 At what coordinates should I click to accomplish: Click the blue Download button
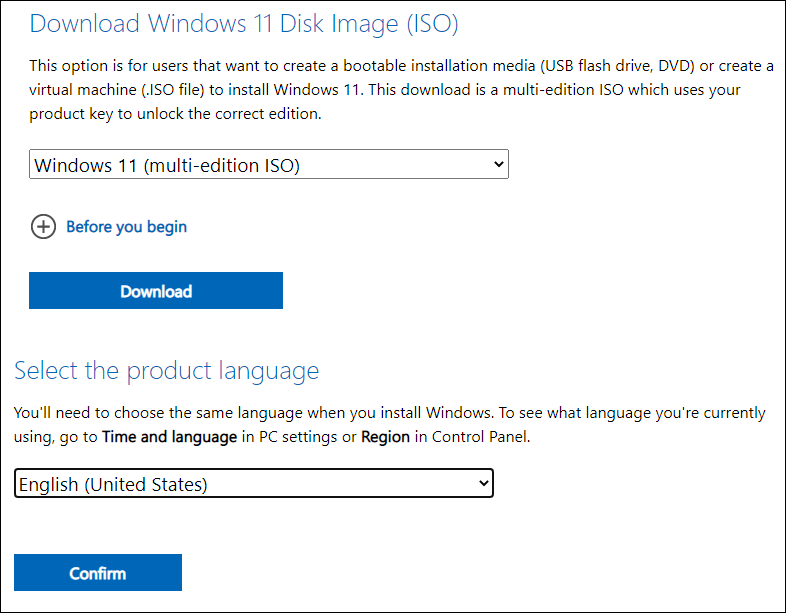(x=156, y=291)
